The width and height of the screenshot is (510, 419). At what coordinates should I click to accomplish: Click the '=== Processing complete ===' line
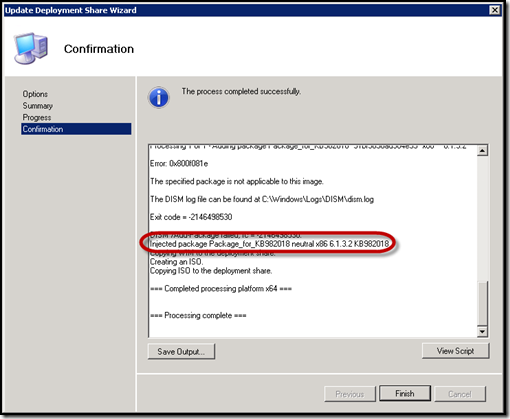pyautogui.click(x=198, y=315)
